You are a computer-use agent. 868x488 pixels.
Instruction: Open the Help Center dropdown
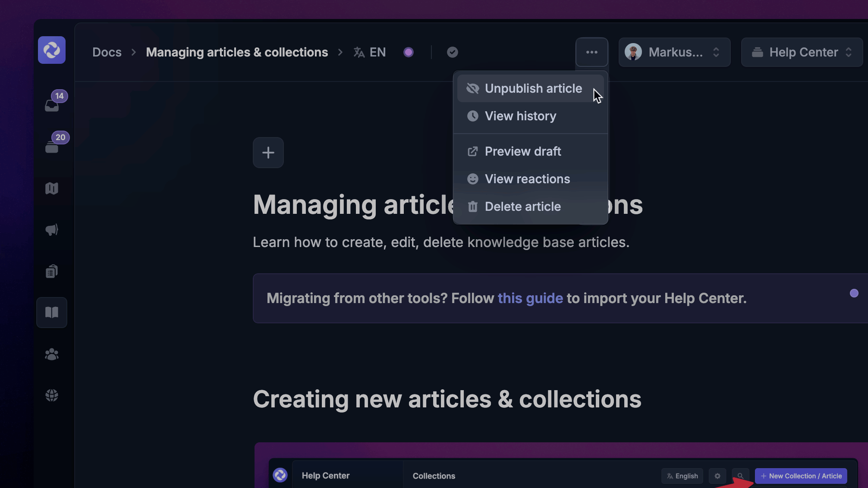801,52
